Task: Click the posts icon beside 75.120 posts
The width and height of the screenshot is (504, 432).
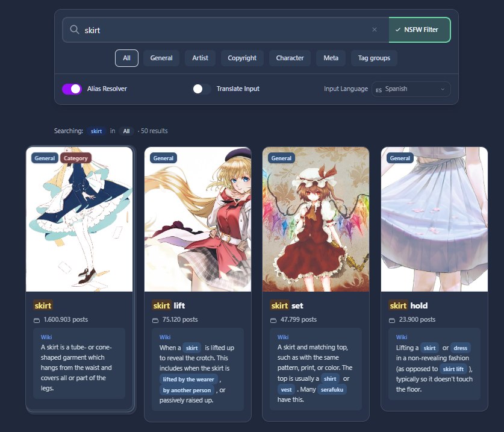Action: pos(155,320)
